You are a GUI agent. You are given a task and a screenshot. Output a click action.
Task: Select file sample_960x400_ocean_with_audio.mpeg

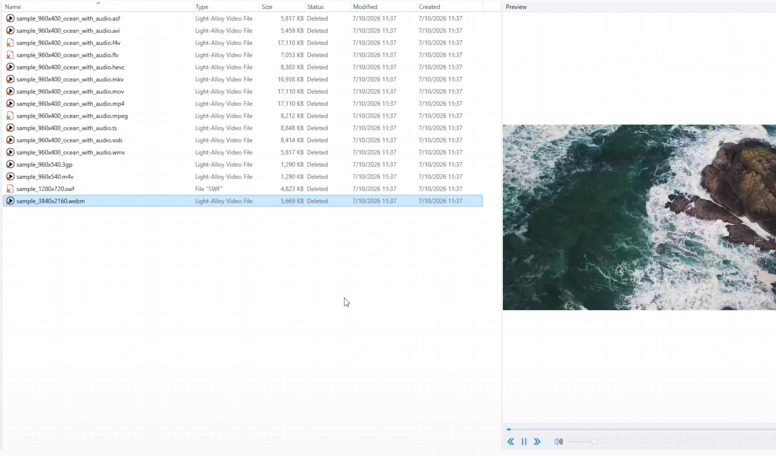pos(72,116)
